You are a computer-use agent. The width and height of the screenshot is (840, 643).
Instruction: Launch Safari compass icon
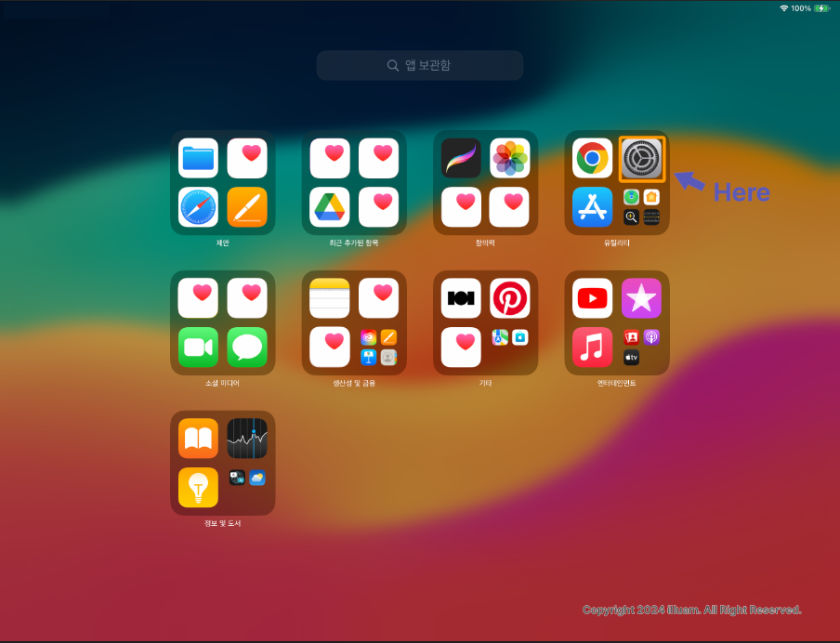tap(198, 207)
